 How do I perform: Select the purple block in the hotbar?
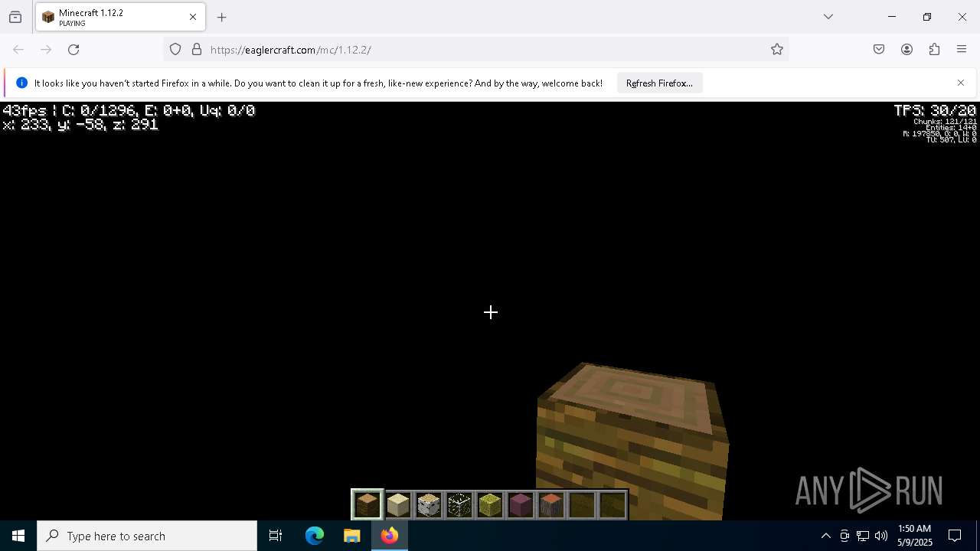521,505
